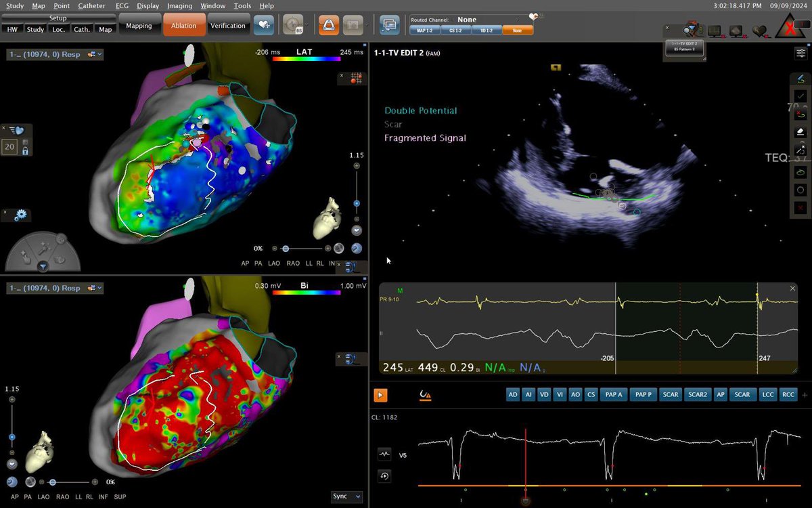Image resolution: width=812 pixels, height=508 pixels.
Task: Select the eraser tool in right vertical toolbar
Action: coord(800,133)
